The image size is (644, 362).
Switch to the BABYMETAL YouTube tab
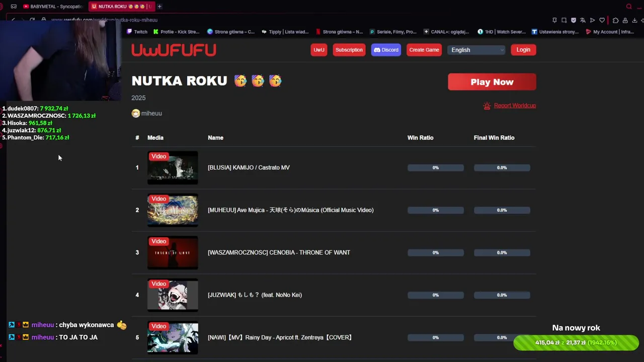[53, 7]
